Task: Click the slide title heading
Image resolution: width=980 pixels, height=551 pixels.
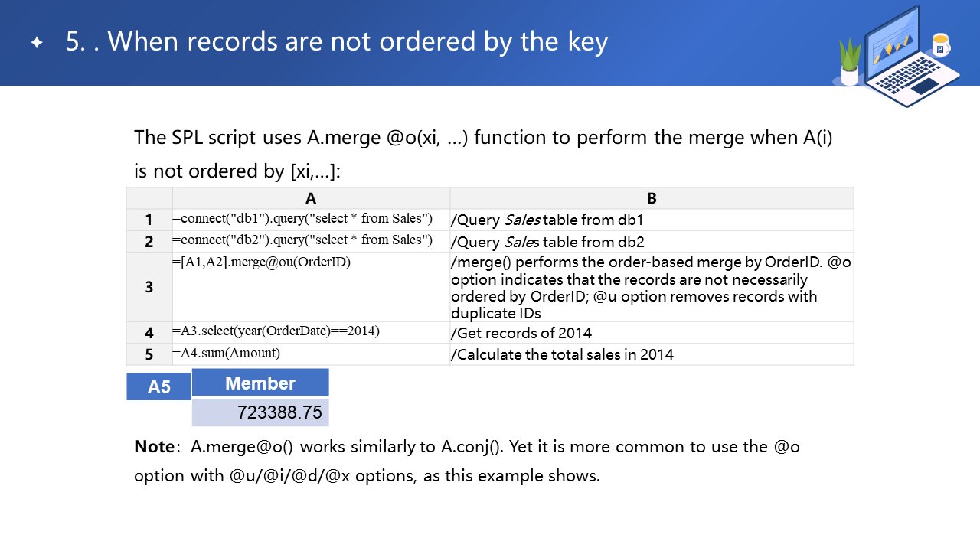Action: pos(337,42)
